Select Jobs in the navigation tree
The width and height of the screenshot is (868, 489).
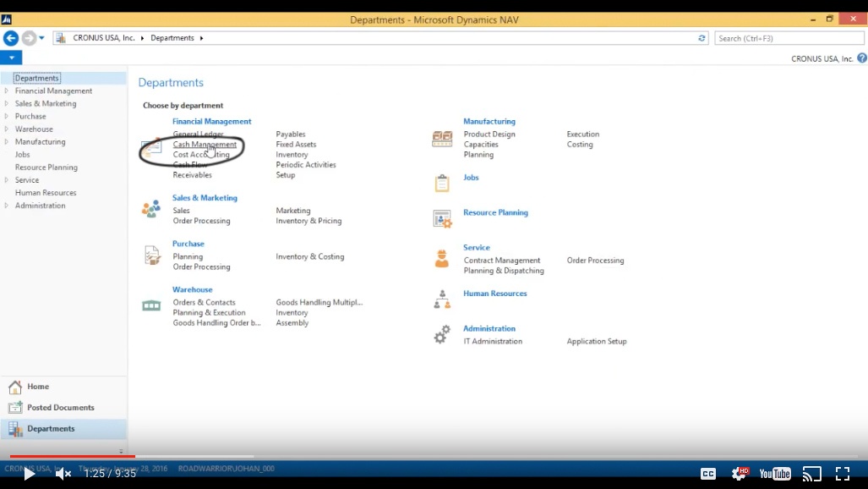coord(23,155)
